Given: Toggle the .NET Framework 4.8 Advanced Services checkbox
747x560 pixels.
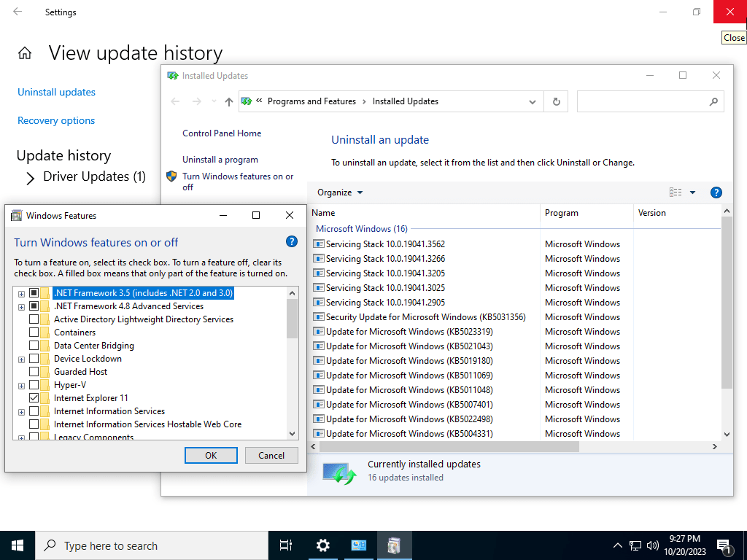Looking at the screenshot, I should (34, 306).
